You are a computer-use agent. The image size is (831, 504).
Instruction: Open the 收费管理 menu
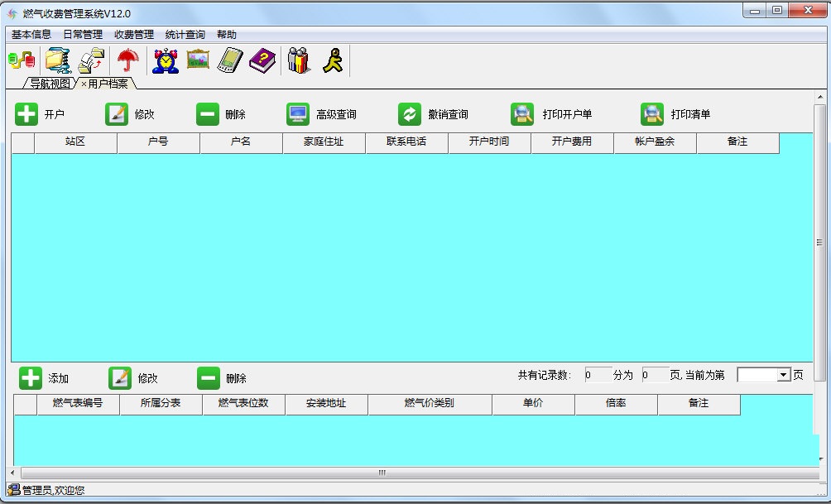tap(132, 34)
